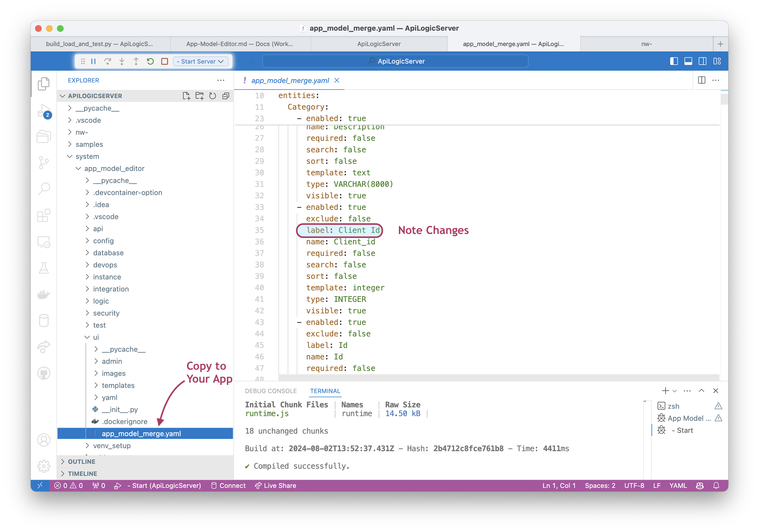
Task: Click the ApiLogicServer command center search box
Action: click(395, 61)
